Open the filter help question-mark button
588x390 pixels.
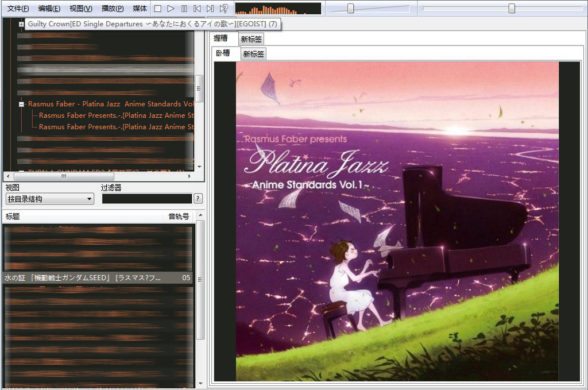[x=198, y=199]
